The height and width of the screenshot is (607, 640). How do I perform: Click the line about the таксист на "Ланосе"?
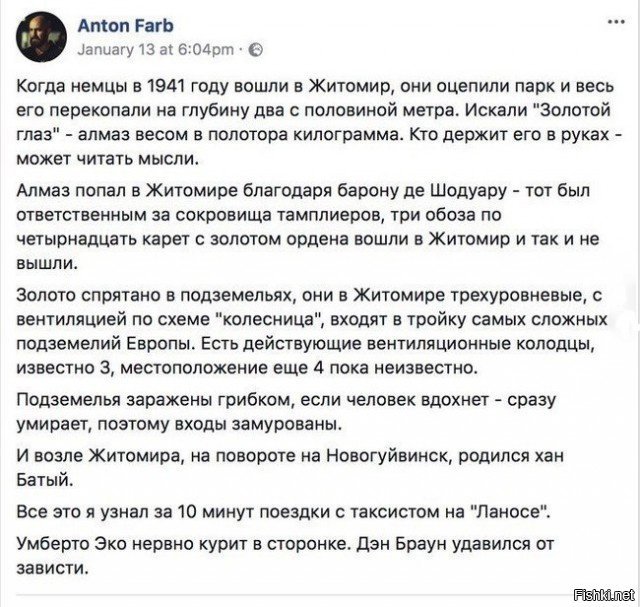point(285,513)
